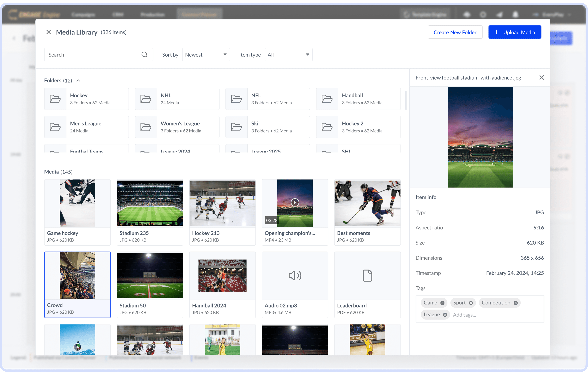Image resolution: width=588 pixels, height=379 pixels.
Task: Close the item details panel
Action: [x=541, y=78]
